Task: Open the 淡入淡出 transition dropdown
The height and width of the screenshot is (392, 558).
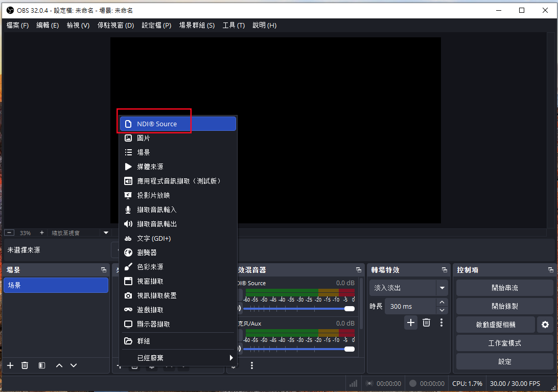Action: click(442, 288)
